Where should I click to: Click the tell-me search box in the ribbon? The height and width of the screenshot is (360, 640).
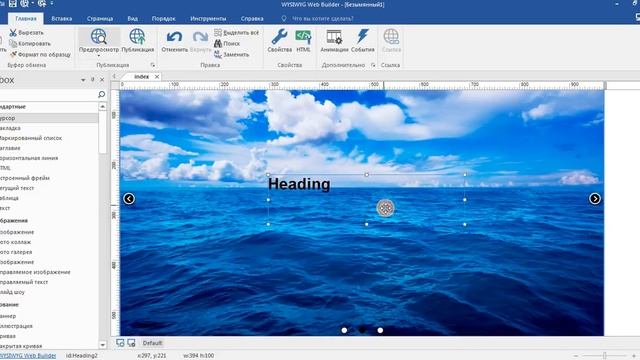coord(322,18)
